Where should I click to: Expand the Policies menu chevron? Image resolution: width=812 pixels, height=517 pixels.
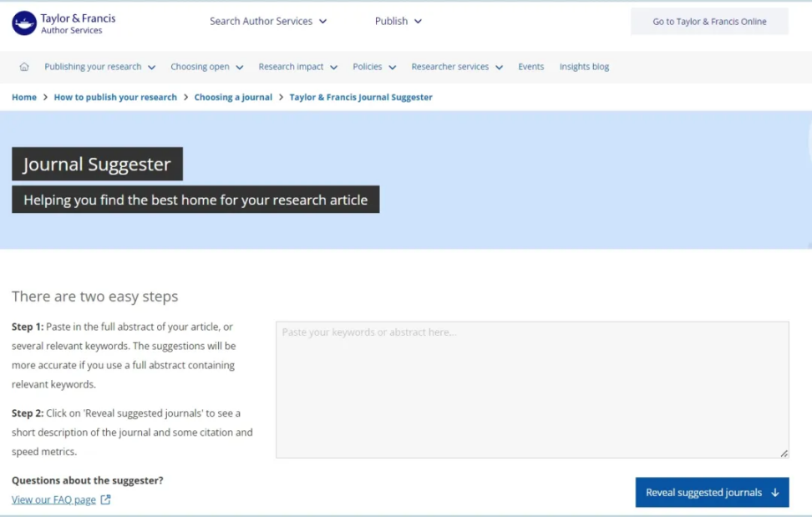coord(393,68)
